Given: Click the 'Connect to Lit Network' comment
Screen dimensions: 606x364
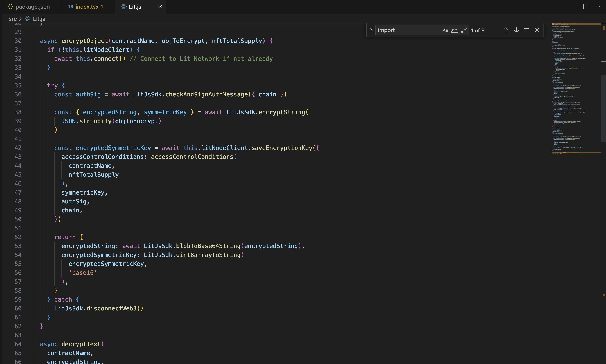Looking at the screenshot, I should coord(201,59).
